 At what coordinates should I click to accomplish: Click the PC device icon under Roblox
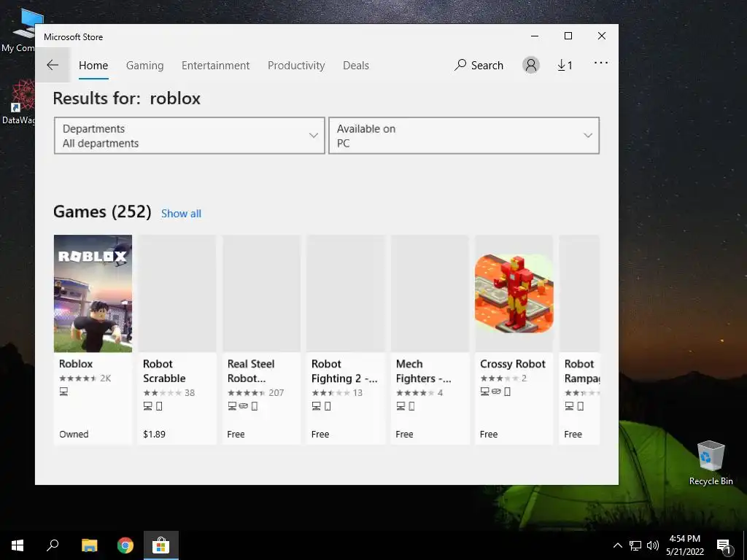(63, 392)
